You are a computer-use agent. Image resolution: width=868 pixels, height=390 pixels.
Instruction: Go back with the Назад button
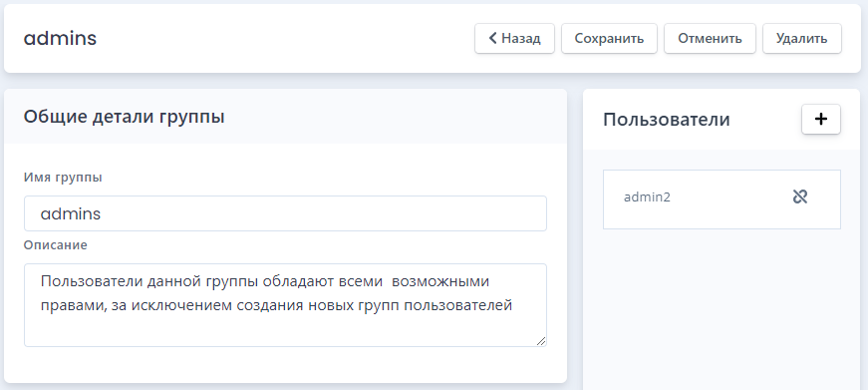pos(514,38)
